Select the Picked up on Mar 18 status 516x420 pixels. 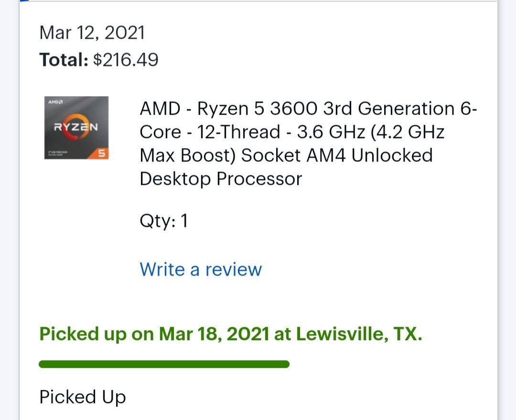coord(230,334)
